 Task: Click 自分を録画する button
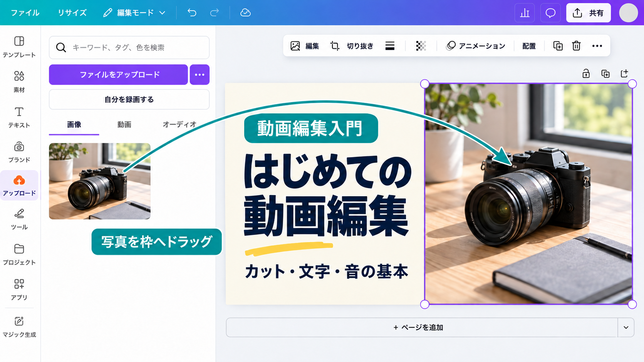[129, 99]
